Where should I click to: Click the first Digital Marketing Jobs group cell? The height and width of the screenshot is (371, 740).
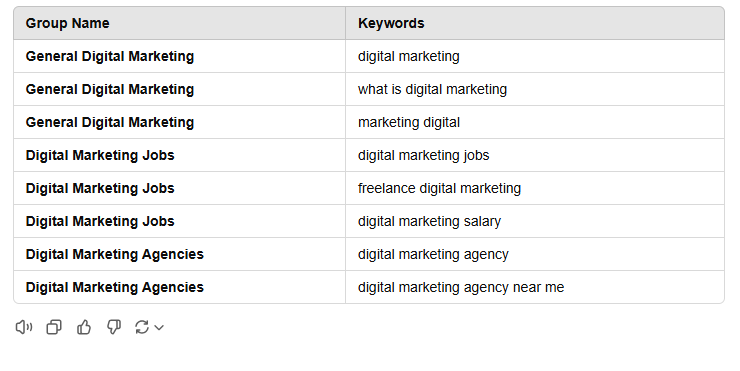click(179, 155)
